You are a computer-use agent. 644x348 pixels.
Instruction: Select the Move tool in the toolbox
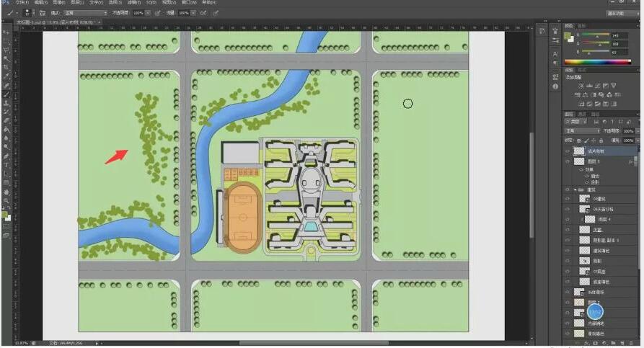(6, 33)
